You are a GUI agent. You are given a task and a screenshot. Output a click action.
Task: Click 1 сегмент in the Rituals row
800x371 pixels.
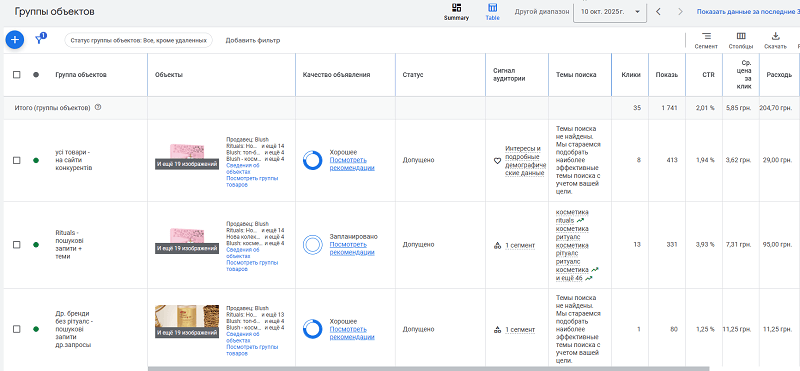click(520, 245)
